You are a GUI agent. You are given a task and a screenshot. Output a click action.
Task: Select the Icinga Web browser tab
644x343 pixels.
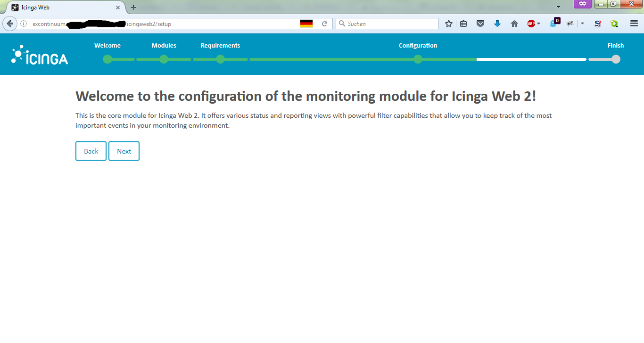[x=66, y=8]
